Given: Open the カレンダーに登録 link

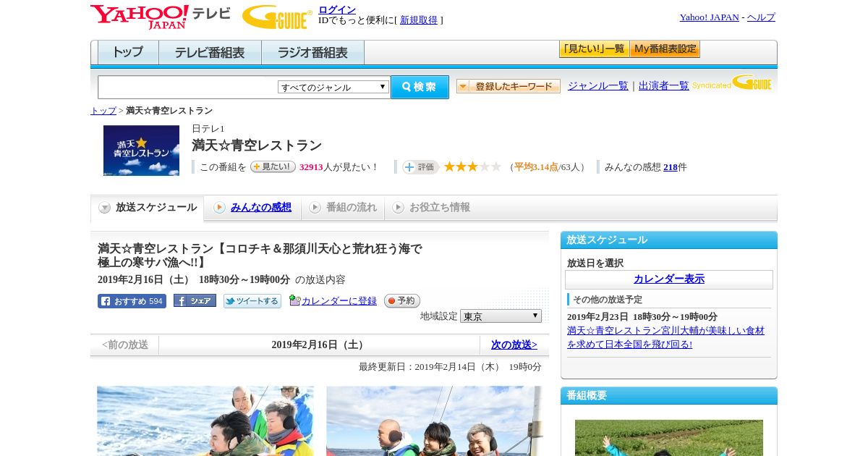Looking at the screenshot, I should click(x=339, y=301).
